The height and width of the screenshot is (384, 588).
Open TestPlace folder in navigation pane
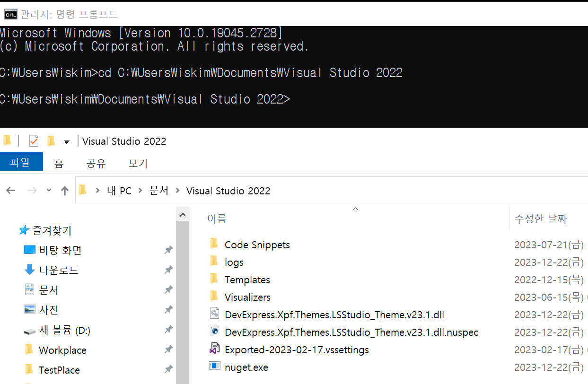pyautogui.click(x=59, y=370)
